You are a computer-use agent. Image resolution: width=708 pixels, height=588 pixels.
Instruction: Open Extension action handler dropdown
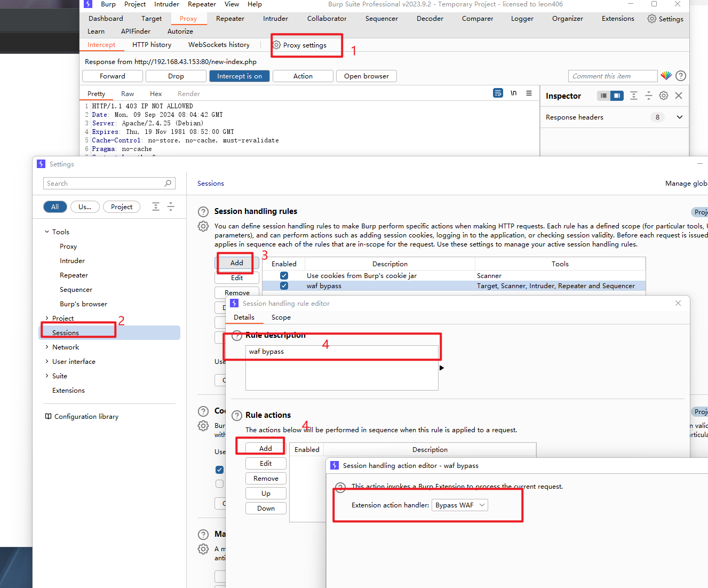tap(460, 505)
